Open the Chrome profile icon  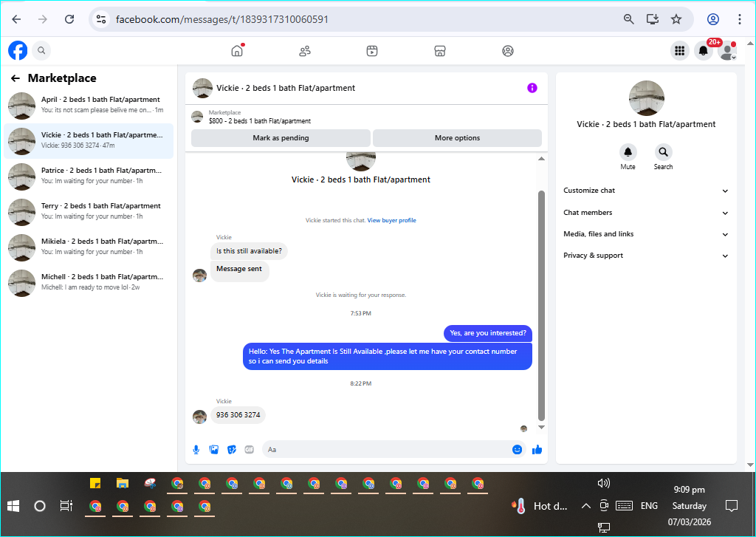(x=713, y=19)
